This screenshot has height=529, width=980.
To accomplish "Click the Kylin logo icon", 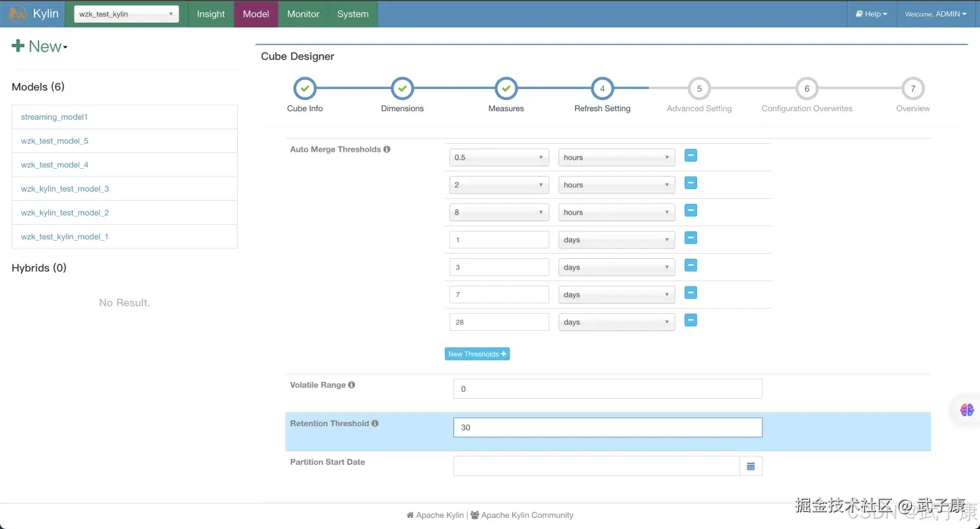I will click(18, 14).
